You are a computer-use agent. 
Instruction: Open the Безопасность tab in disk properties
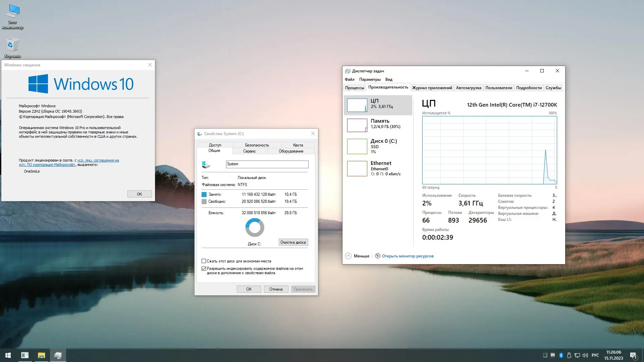(x=257, y=145)
